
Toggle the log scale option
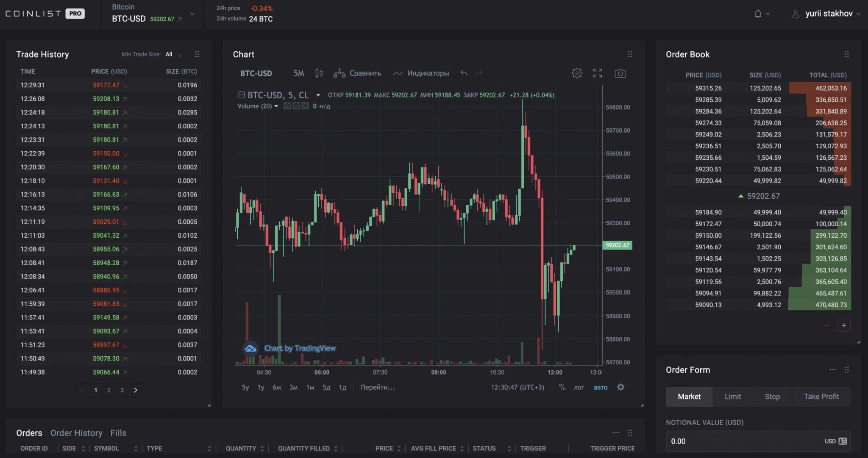[x=579, y=387]
